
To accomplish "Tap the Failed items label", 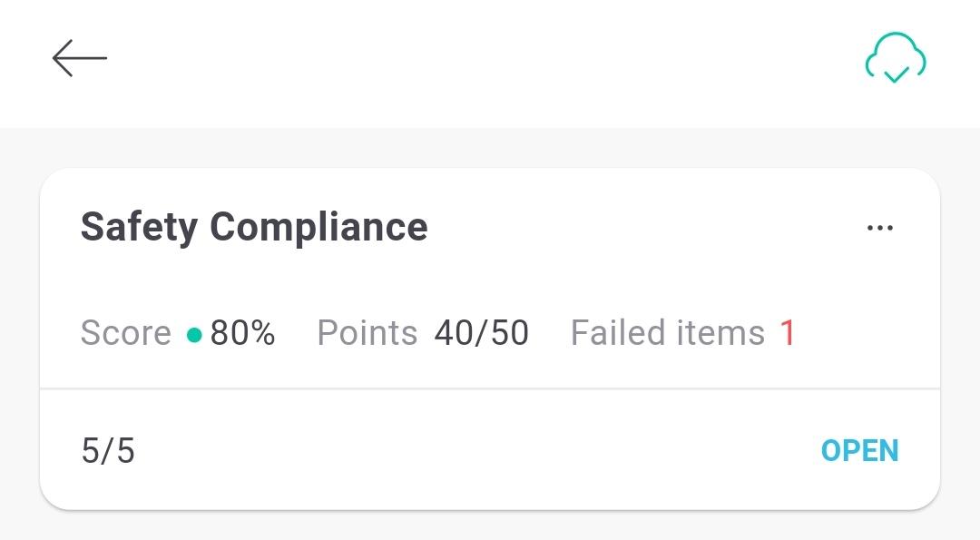I will click(668, 332).
